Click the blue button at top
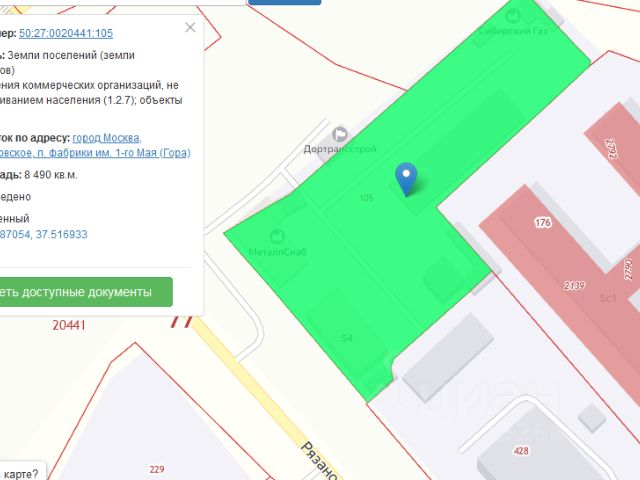This screenshot has height=480, width=640. coord(284,2)
